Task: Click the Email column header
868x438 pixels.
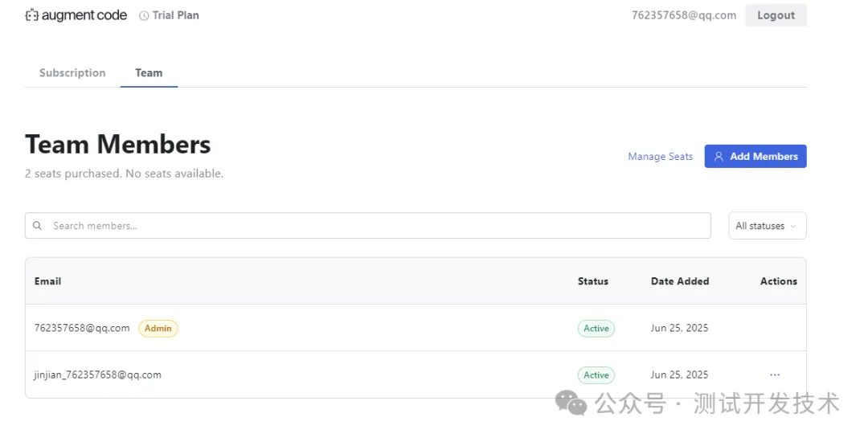Action: point(47,281)
